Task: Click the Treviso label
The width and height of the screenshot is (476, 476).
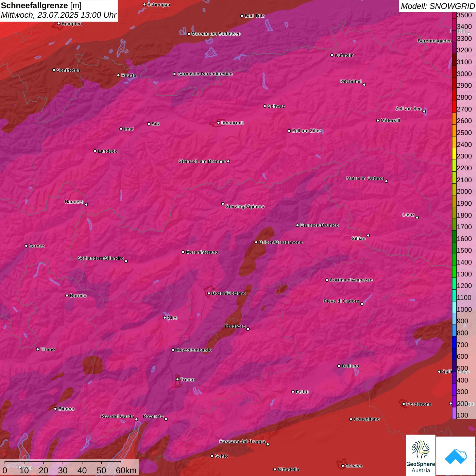Action: 354,466
